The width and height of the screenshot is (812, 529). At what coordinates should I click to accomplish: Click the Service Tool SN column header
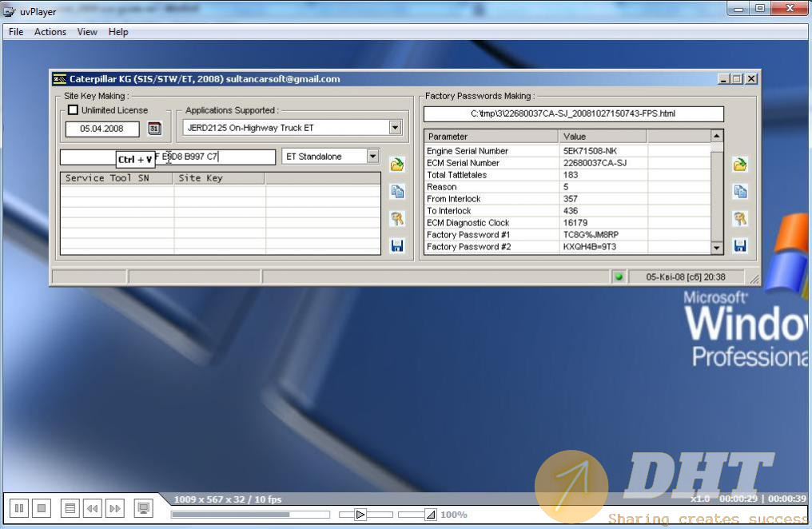tap(117, 178)
